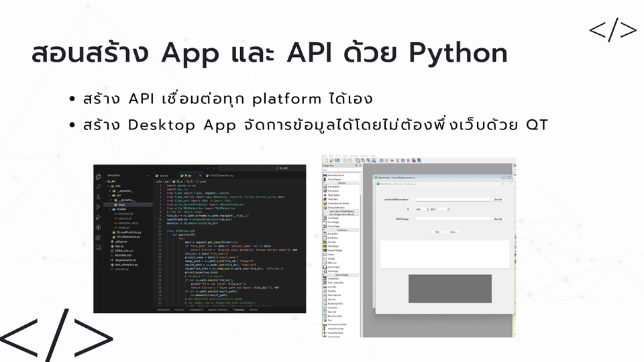644x362 pixels.
Task: Open SILevelPredictor.py in VS Code explorer
Action: 126,233
